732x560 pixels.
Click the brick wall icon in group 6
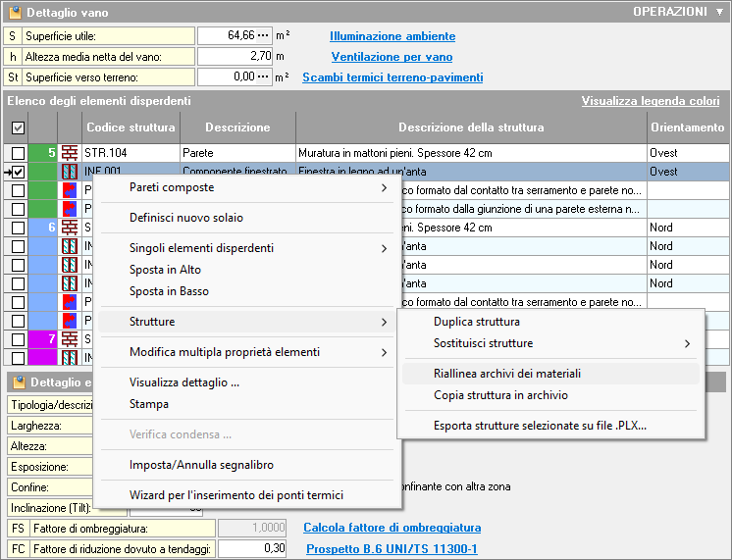pyautogui.click(x=70, y=228)
